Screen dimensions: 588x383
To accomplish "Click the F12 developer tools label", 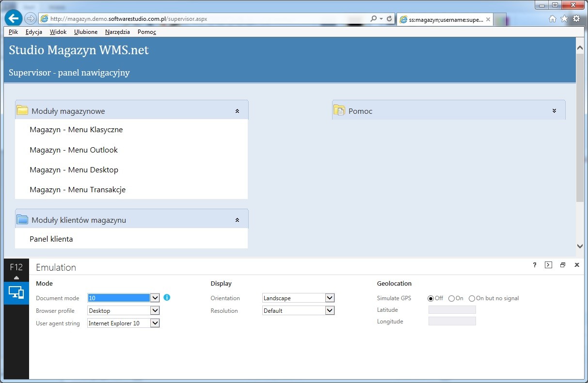I will [16, 267].
